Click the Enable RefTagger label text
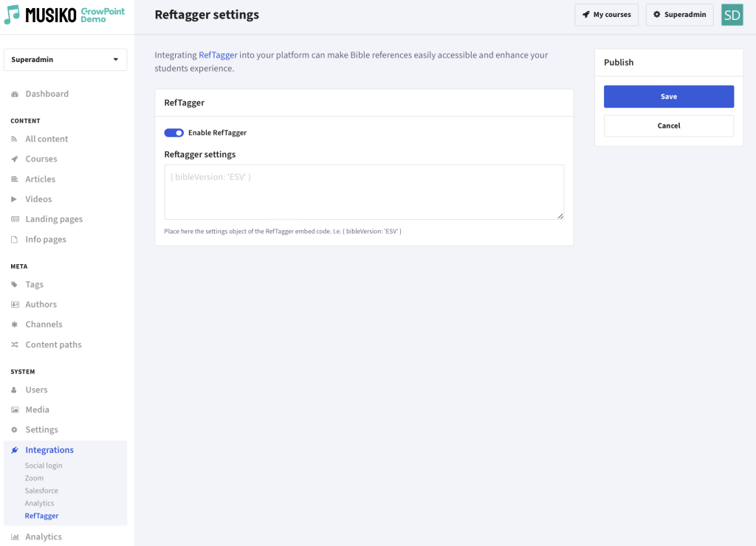756x546 pixels. coord(218,133)
